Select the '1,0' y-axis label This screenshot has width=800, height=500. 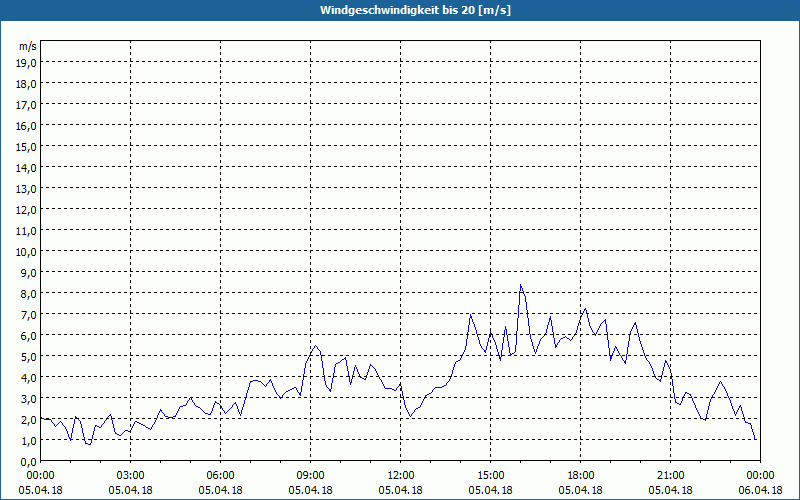(28, 441)
